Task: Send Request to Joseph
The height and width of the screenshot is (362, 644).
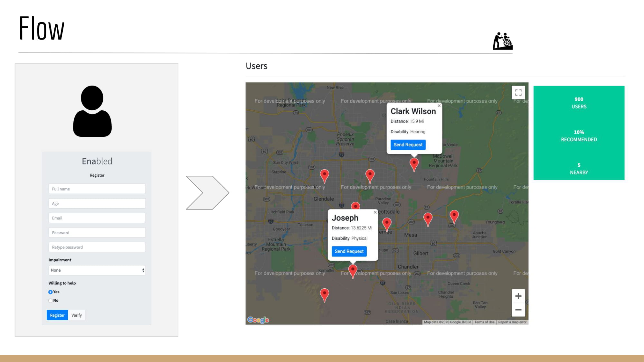Action: [x=349, y=251]
